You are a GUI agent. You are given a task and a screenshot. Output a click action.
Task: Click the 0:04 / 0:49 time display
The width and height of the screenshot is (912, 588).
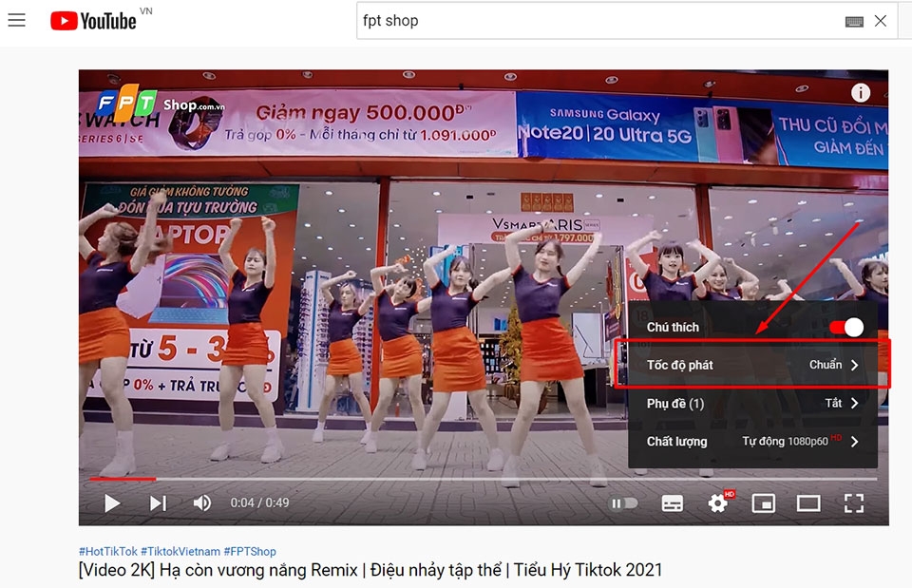tap(259, 503)
